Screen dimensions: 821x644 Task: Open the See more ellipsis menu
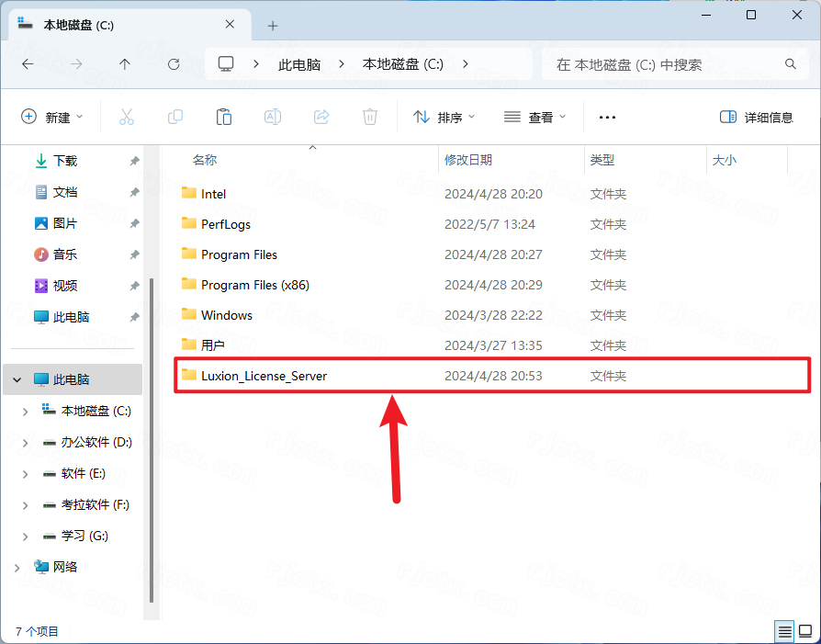(x=607, y=118)
